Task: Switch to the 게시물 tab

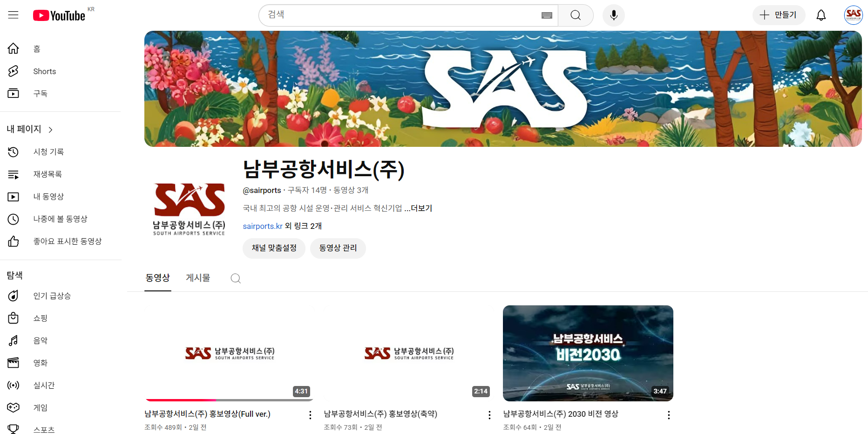Action: (x=198, y=278)
